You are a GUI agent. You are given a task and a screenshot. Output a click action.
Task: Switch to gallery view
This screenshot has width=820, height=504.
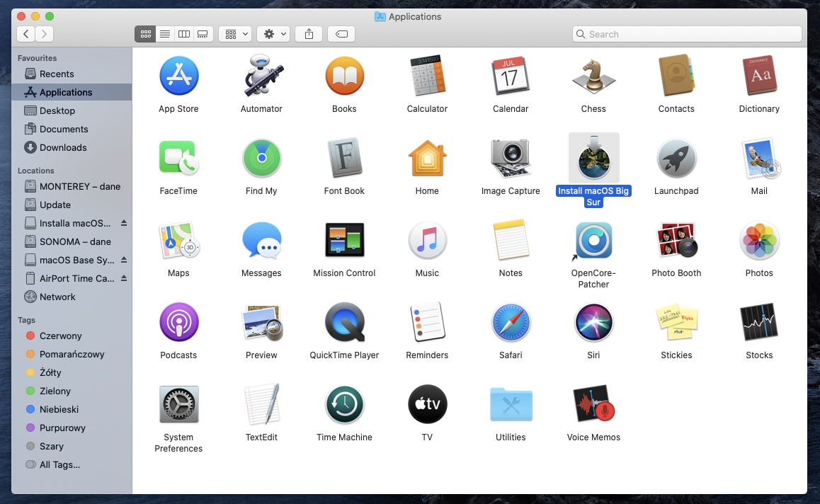203,34
